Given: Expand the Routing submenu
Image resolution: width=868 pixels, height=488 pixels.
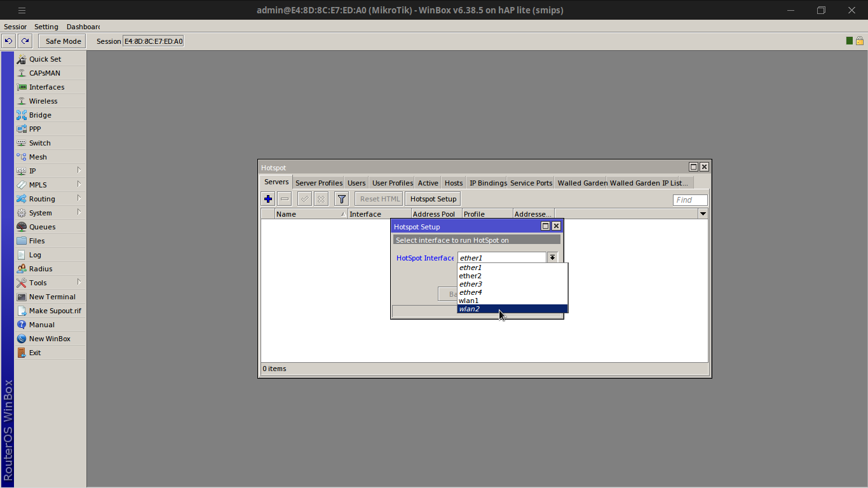Looking at the screenshot, I should pos(50,199).
